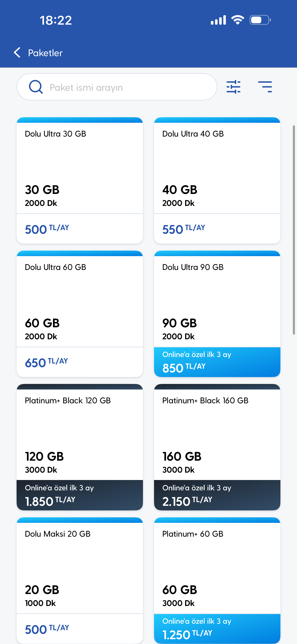Choose the Dolu Ultra 90 GB package title

click(193, 267)
